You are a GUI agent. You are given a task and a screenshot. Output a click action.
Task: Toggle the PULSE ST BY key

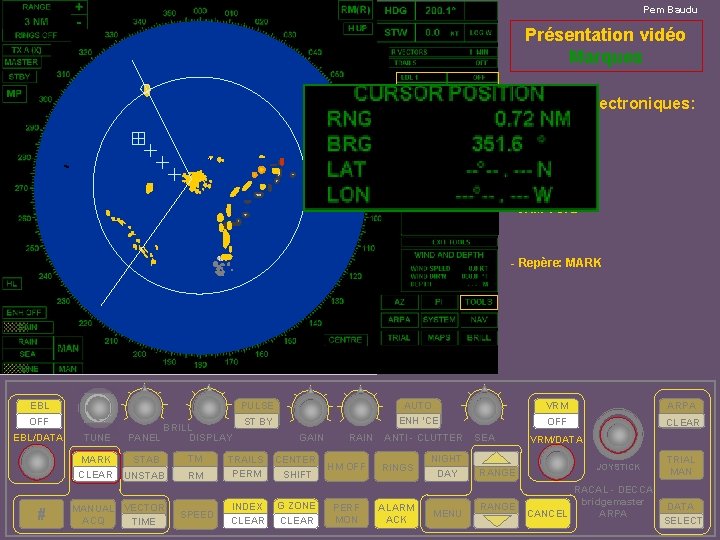pos(257,413)
